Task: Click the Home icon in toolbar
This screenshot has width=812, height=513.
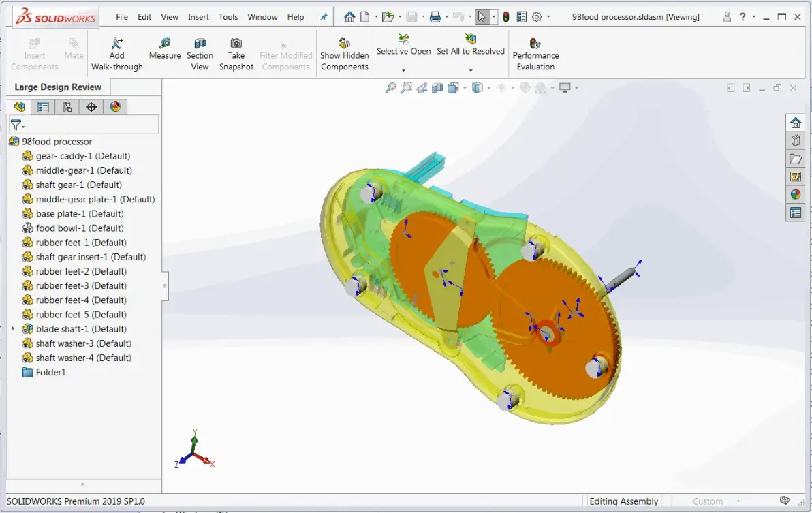Action: 349,17
